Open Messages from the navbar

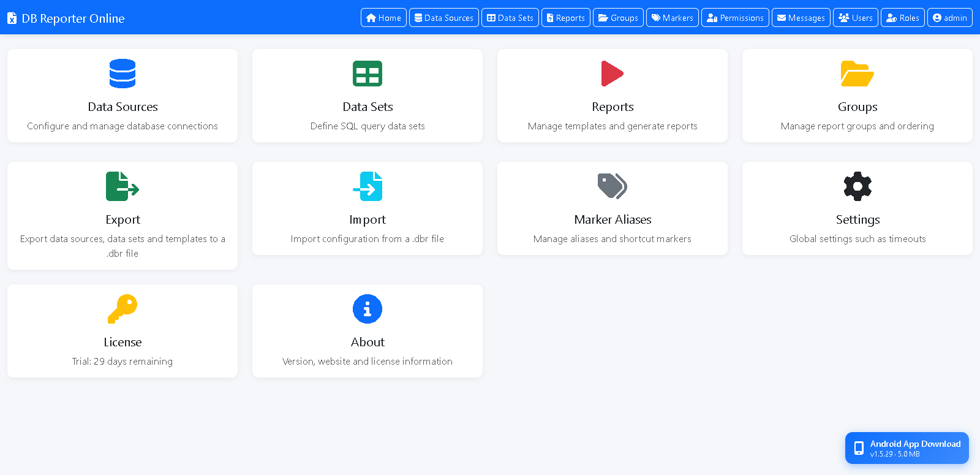pos(801,18)
